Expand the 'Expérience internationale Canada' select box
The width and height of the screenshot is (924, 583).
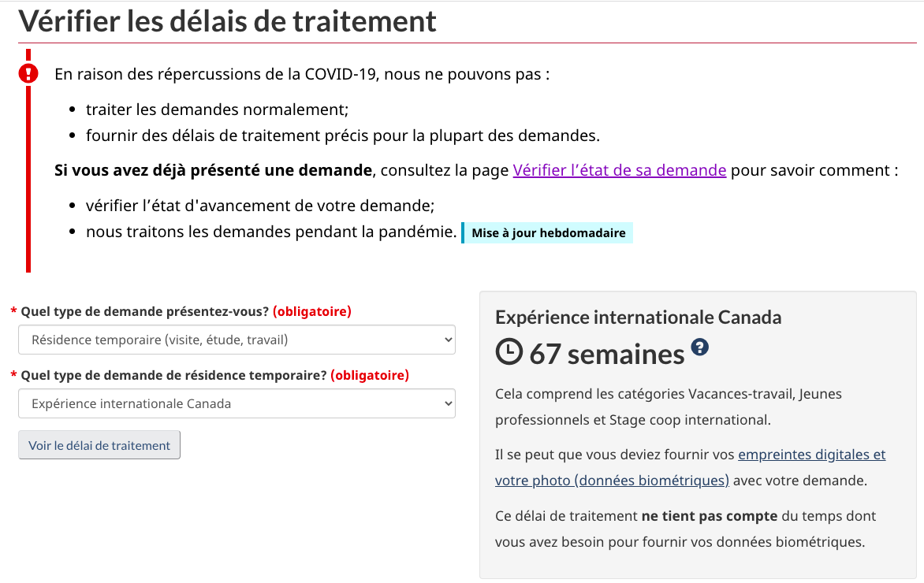(237, 403)
